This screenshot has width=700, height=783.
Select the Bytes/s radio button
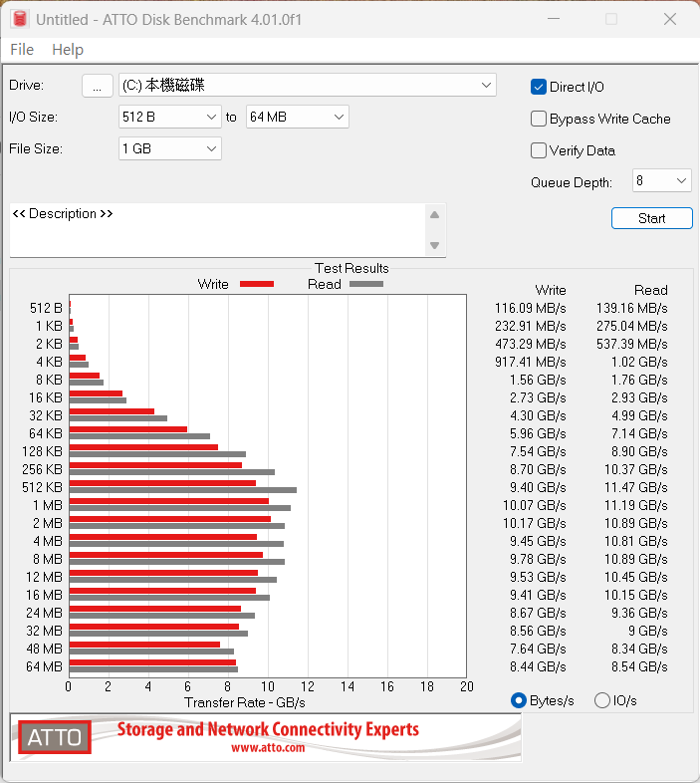coord(519,700)
